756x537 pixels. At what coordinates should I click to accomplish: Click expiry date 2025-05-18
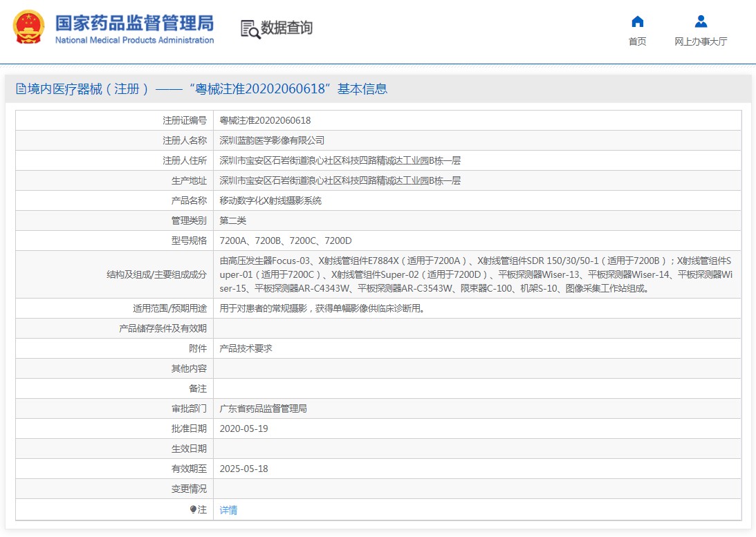[243, 469]
